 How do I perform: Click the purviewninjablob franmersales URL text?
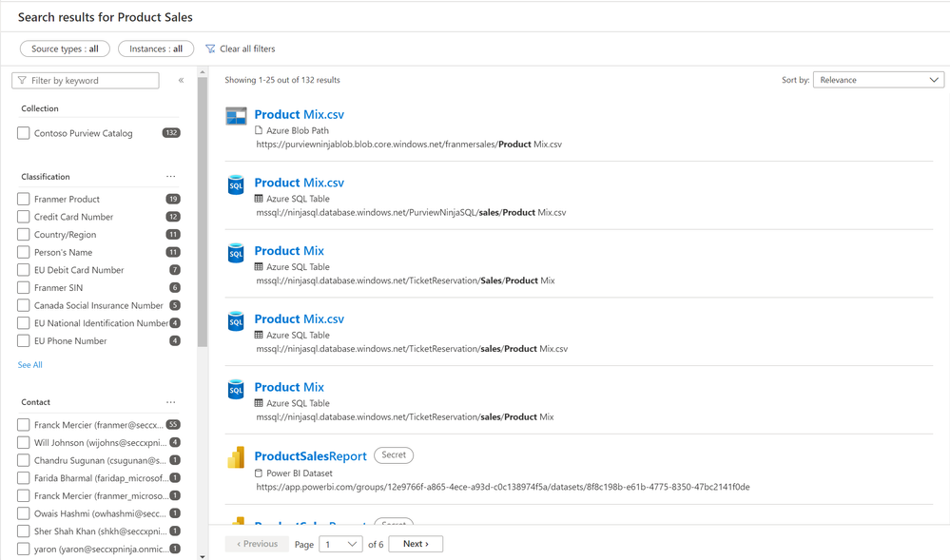pos(409,145)
